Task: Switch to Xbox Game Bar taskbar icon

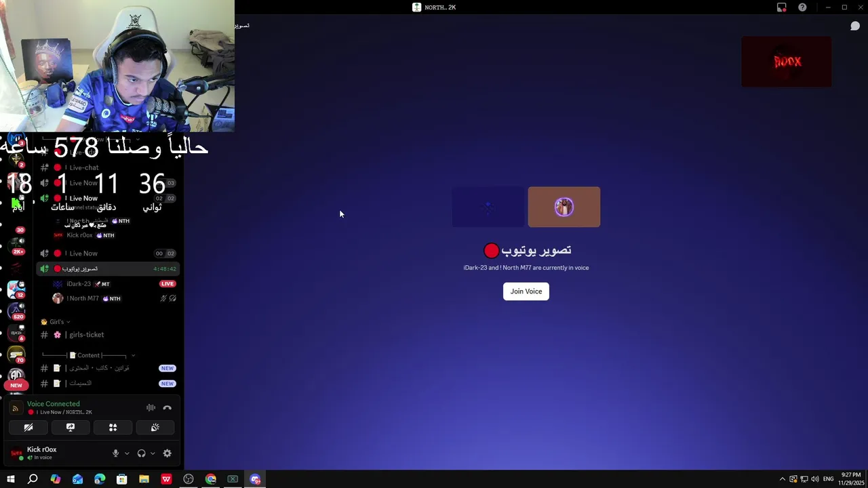Action: [233, 479]
